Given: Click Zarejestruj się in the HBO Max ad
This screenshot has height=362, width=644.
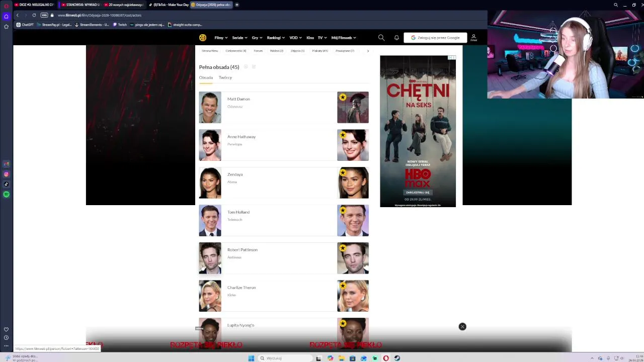Looking at the screenshot, I should click(x=418, y=193).
